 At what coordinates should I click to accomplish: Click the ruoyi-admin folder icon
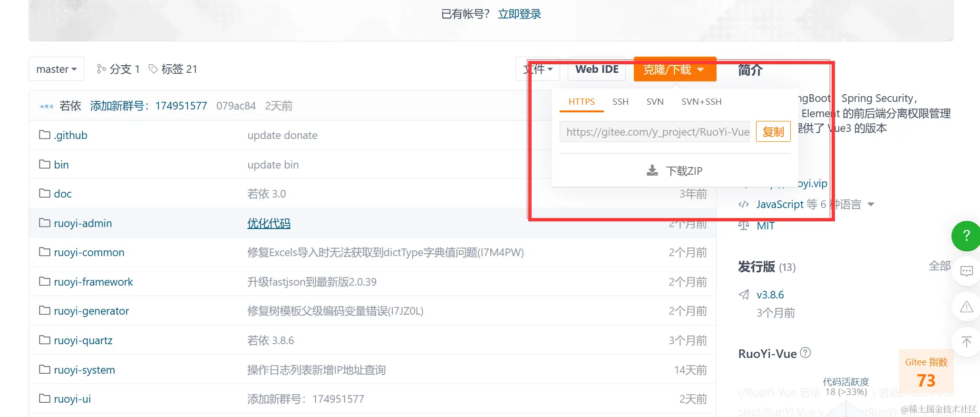(x=45, y=223)
